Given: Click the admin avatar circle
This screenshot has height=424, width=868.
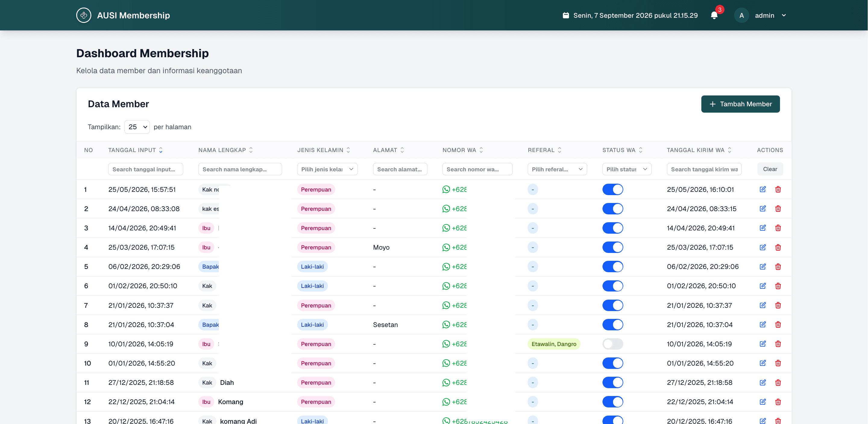Looking at the screenshot, I should (x=741, y=15).
